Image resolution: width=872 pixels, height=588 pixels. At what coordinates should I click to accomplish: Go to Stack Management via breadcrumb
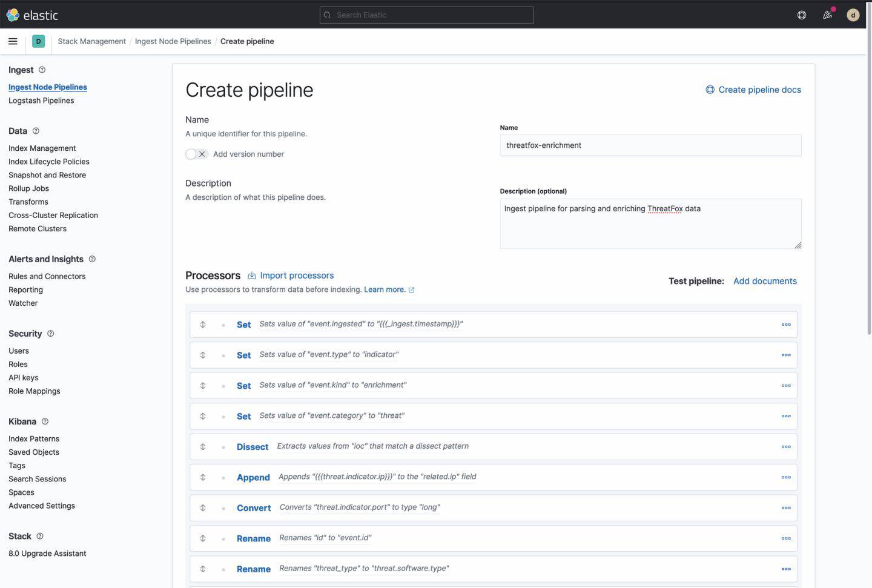(91, 41)
